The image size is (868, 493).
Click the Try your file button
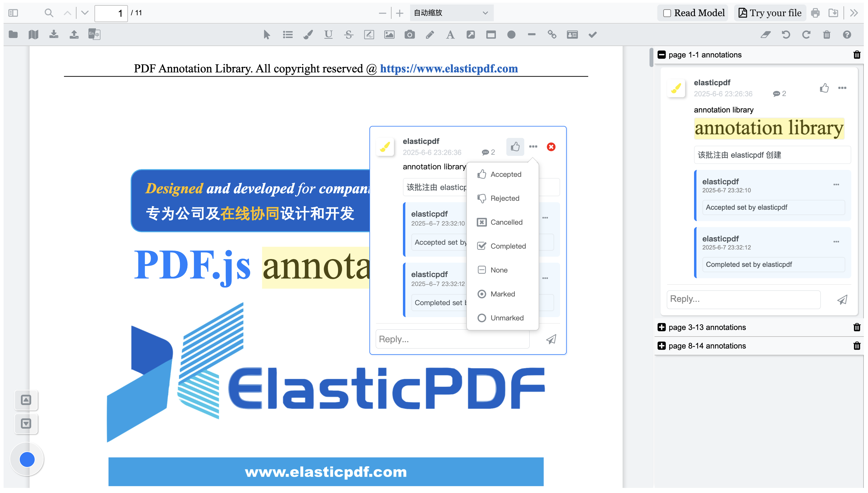point(769,13)
